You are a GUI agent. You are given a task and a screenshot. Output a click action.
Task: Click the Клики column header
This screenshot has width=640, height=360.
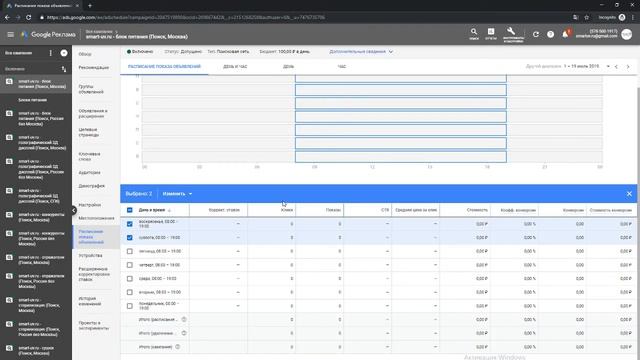coord(287,210)
